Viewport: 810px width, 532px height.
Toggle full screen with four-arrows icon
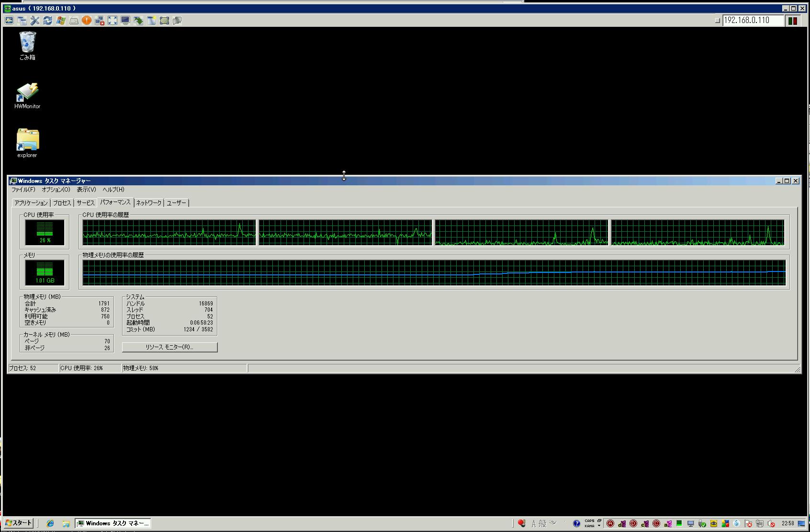pyautogui.click(x=112, y=20)
